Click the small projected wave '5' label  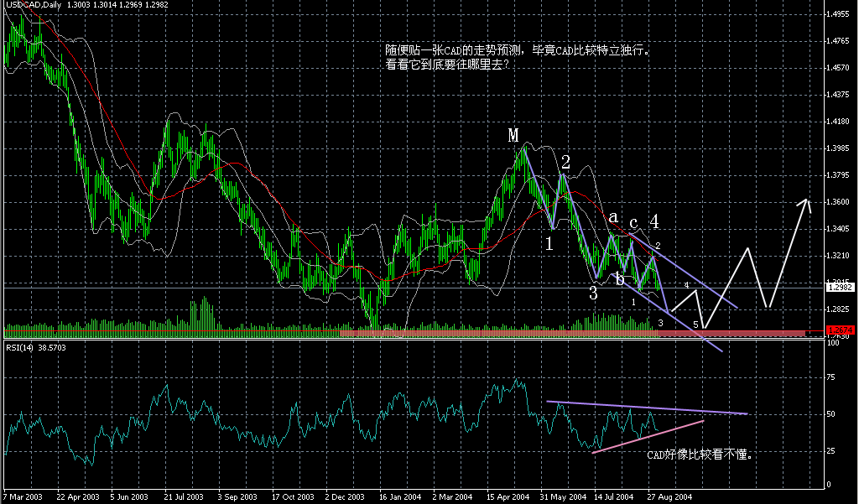[695, 324]
